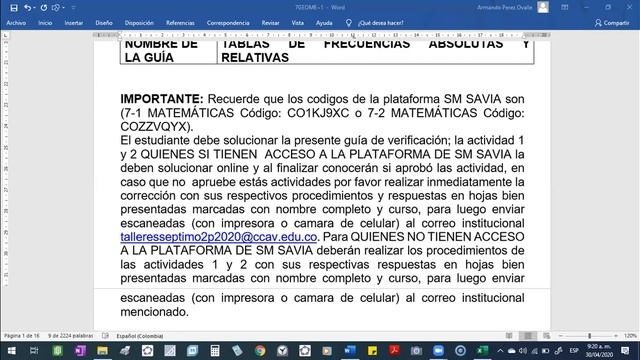This screenshot has width=640, height=360.
Task: Click the OneDrive cloud tray icon
Action: [511, 351]
